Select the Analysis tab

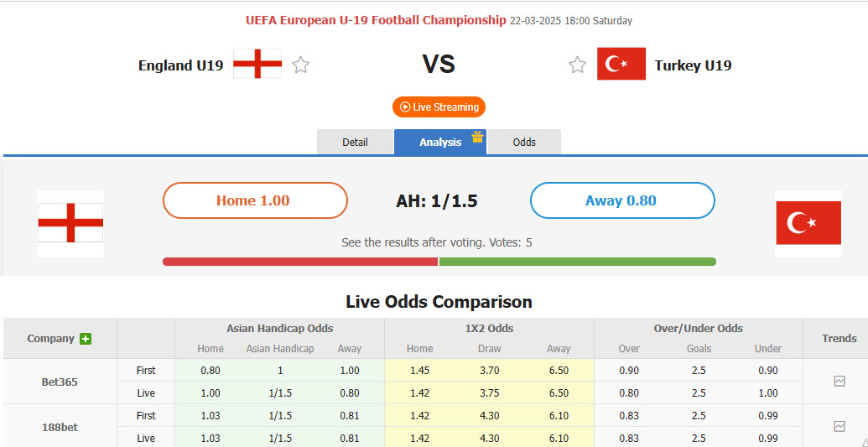point(440,142)
